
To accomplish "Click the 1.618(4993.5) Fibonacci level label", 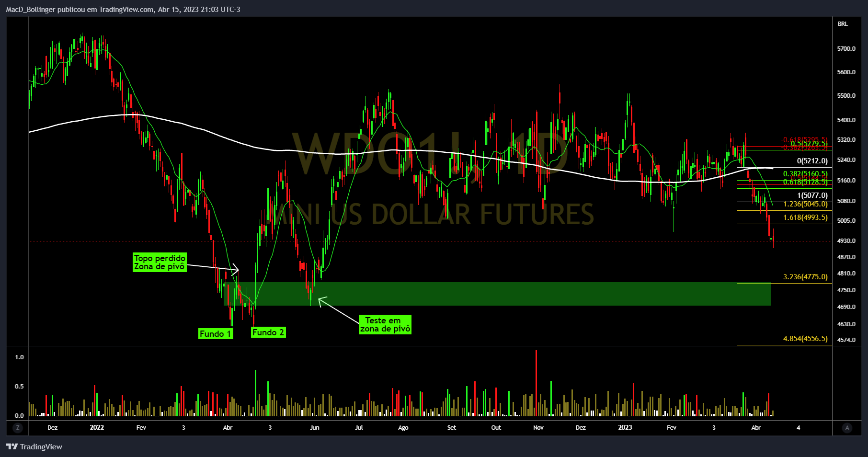I will tap(805, 217).
